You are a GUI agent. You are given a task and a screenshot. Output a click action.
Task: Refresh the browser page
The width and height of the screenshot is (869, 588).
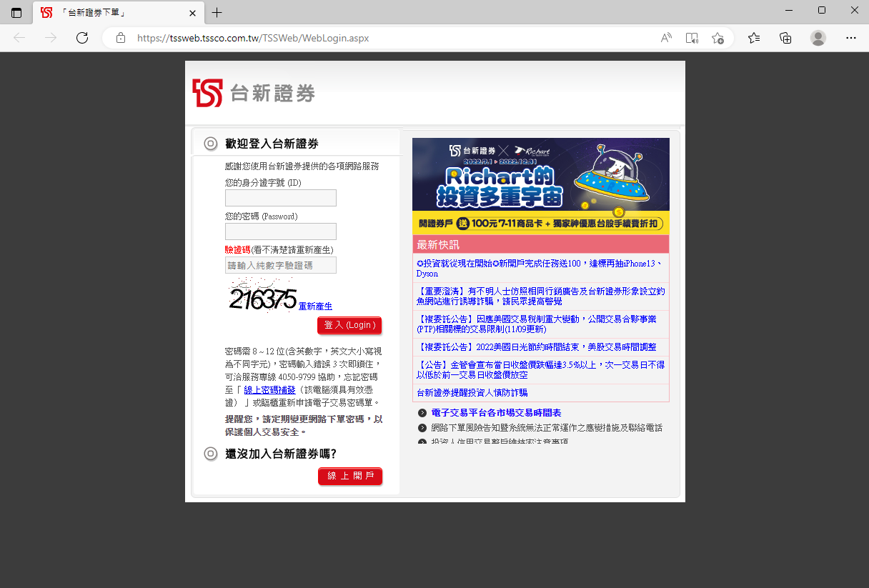[x=82, y=38]
